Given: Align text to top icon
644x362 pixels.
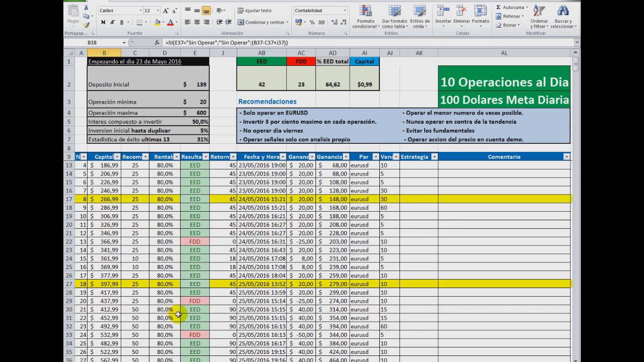Looking at the screenshot, I should pos(188,10).
